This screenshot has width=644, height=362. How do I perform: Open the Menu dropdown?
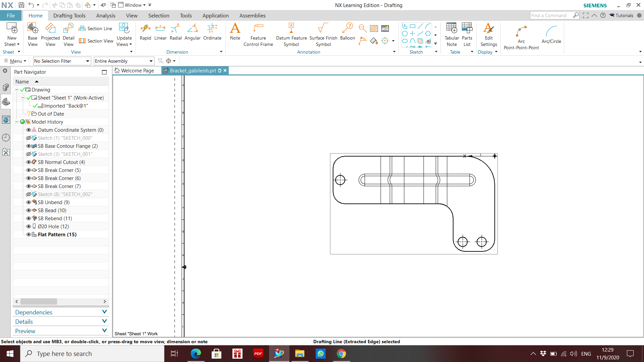(15, 61)
